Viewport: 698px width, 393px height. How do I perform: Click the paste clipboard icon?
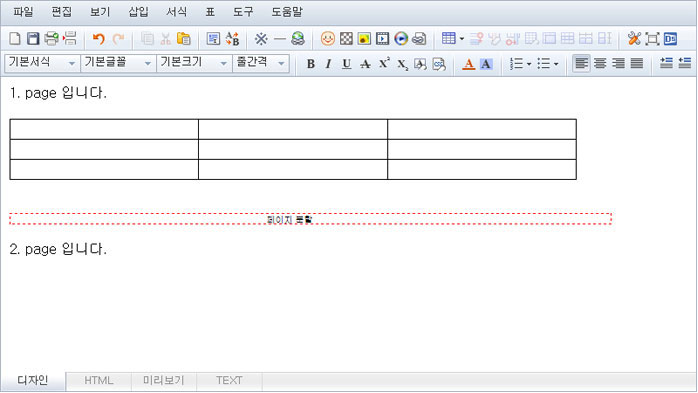click(183, 39)
